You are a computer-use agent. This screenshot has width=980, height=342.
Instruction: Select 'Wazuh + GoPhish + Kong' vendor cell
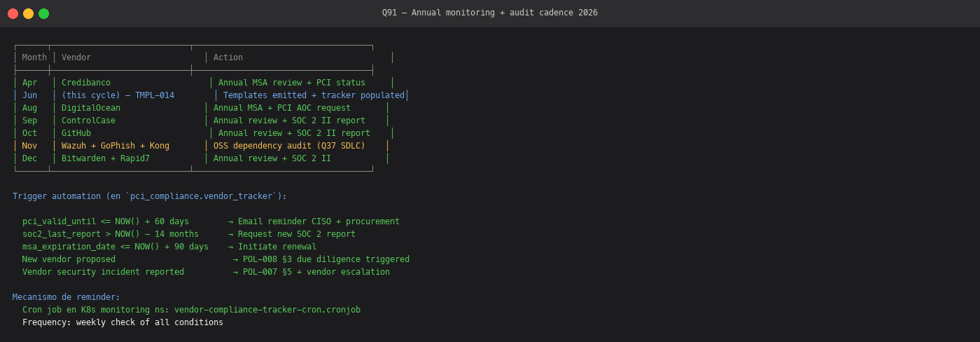click(x=115, y=146)
